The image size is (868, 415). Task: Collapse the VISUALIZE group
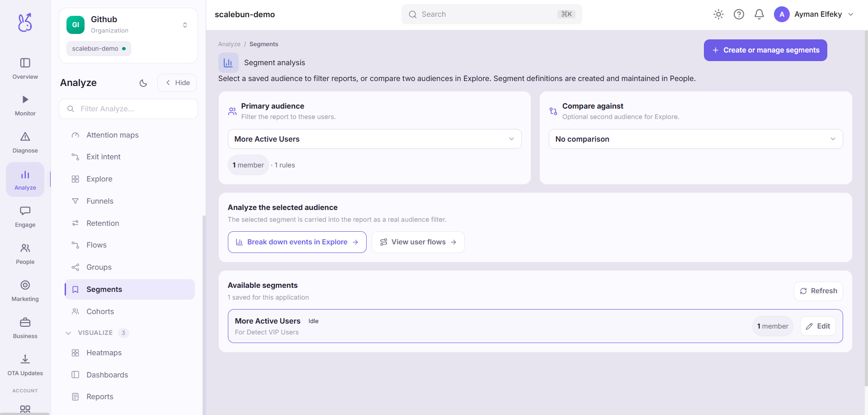68,333
